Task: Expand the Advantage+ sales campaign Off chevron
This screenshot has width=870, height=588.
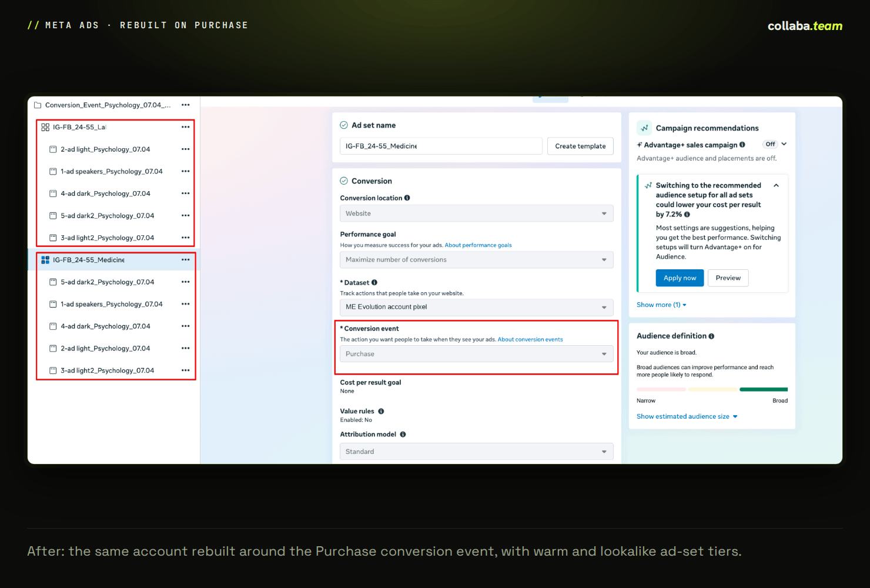Action: [784, 144]
